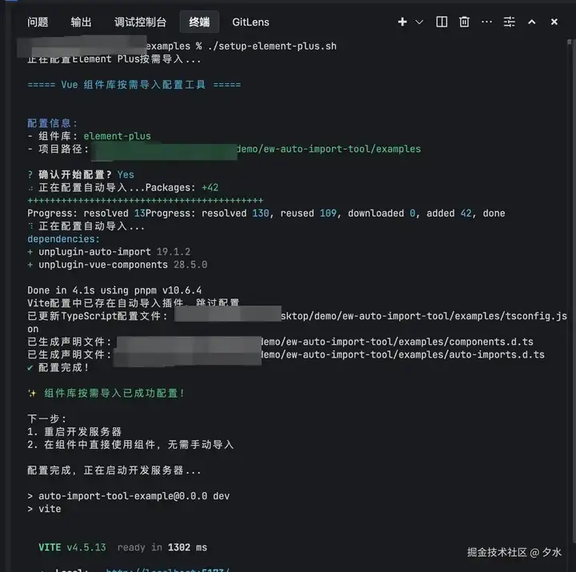Viewport: 576px width, 572px height.
Task: Click the VITE v4.5.13 ready line
Action: tap(123, 547)
